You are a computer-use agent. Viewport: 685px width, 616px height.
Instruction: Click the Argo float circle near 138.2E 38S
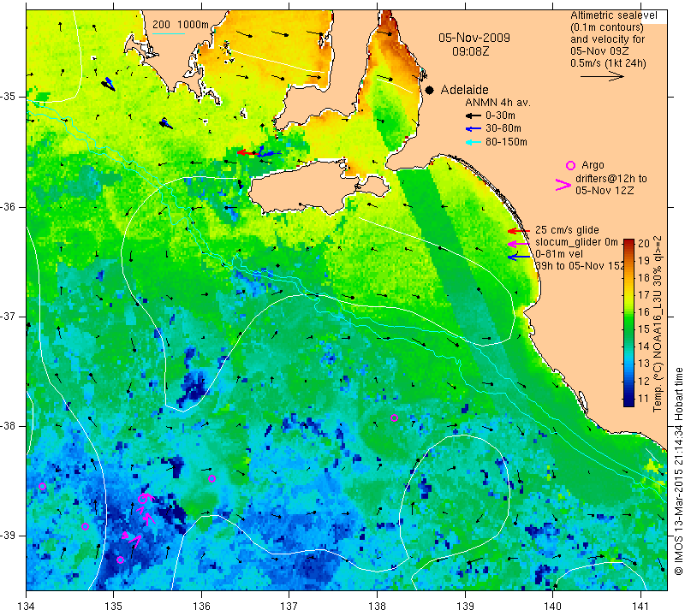coord(394,418)
